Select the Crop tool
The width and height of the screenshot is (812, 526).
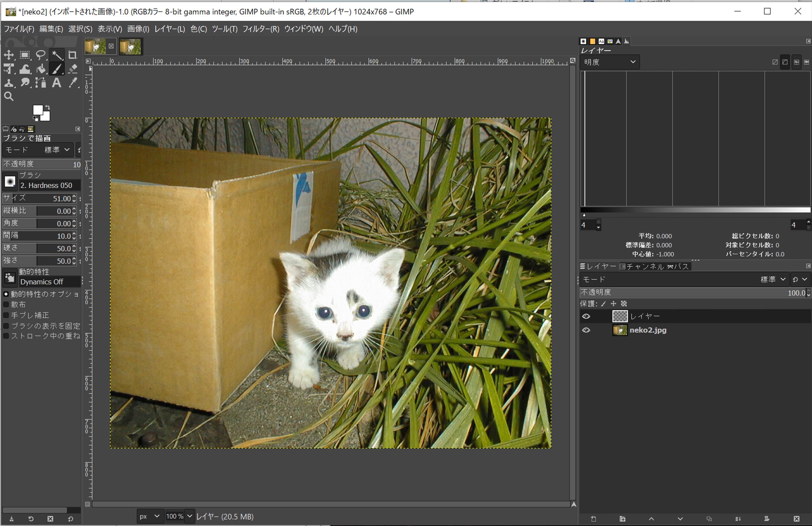click(72, 55)
